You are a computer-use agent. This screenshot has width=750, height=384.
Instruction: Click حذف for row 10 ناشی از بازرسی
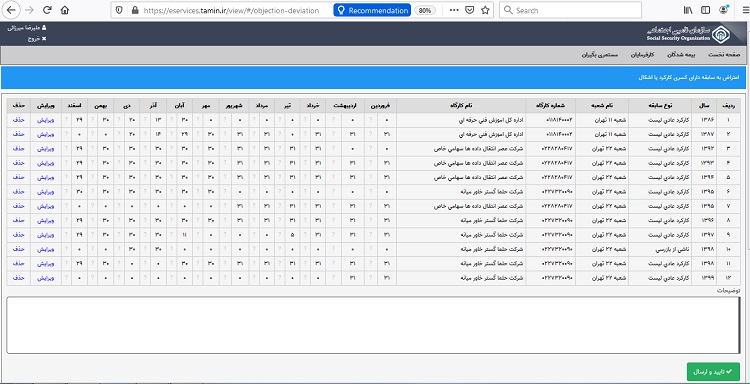point(18,249)
